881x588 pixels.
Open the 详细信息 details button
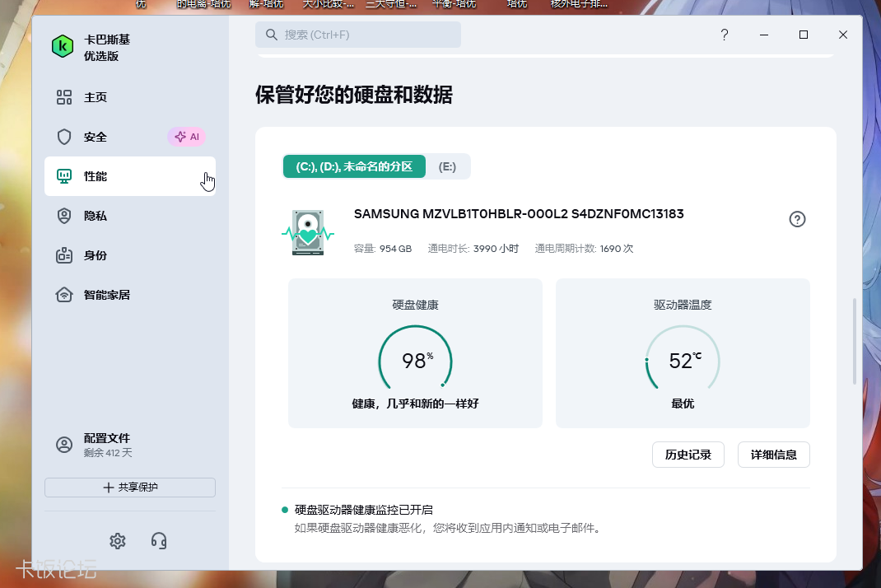(774, 455)
